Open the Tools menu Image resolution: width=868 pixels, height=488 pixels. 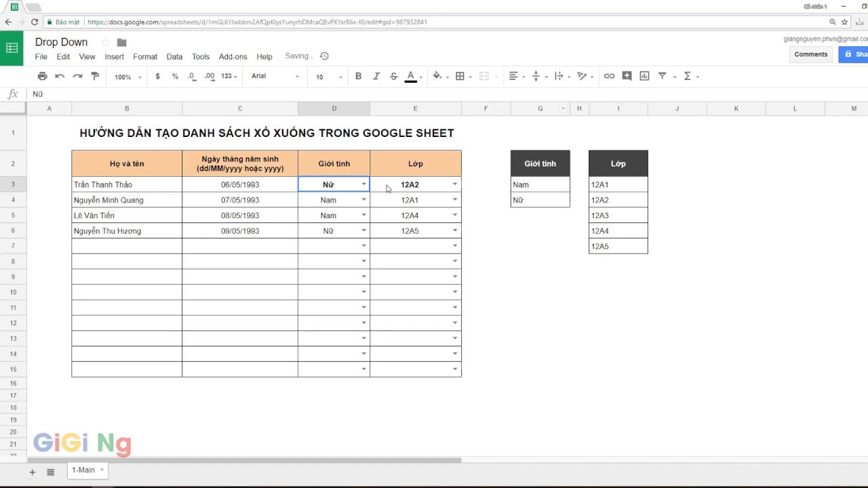click(201, 57)
